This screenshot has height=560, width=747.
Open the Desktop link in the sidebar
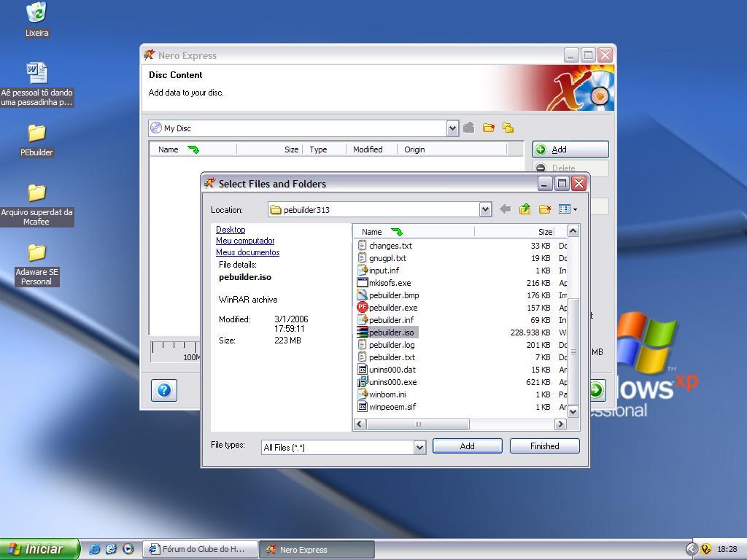(231, 230)
